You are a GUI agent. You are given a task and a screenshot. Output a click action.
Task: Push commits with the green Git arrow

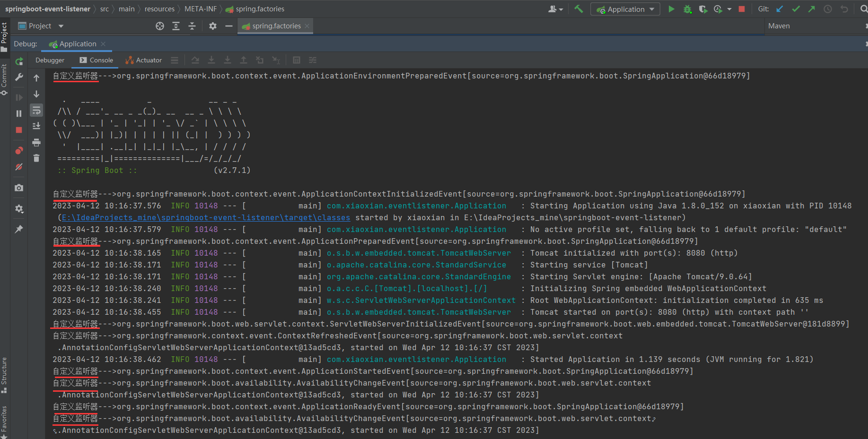(x=812, y=9)
